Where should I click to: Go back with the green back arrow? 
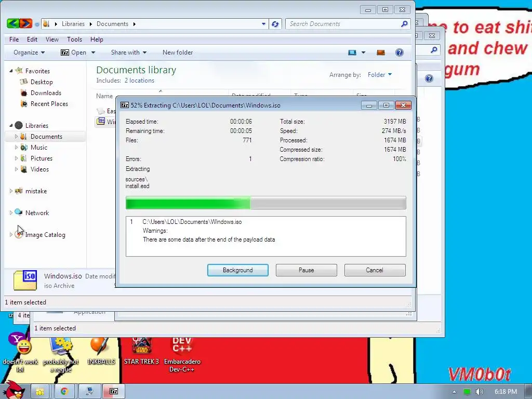click(x=12, y=23)
